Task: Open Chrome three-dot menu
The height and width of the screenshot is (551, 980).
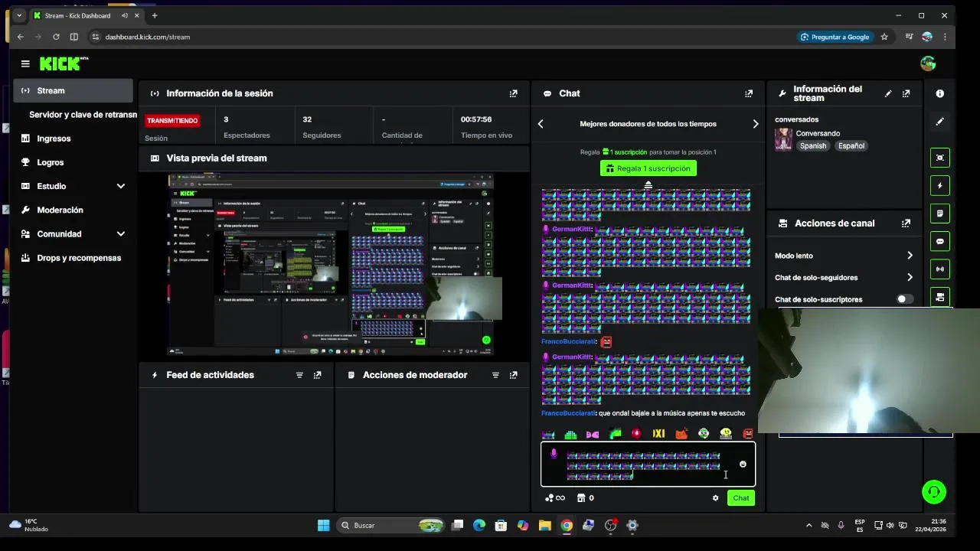Action: [x=946, y=37]
